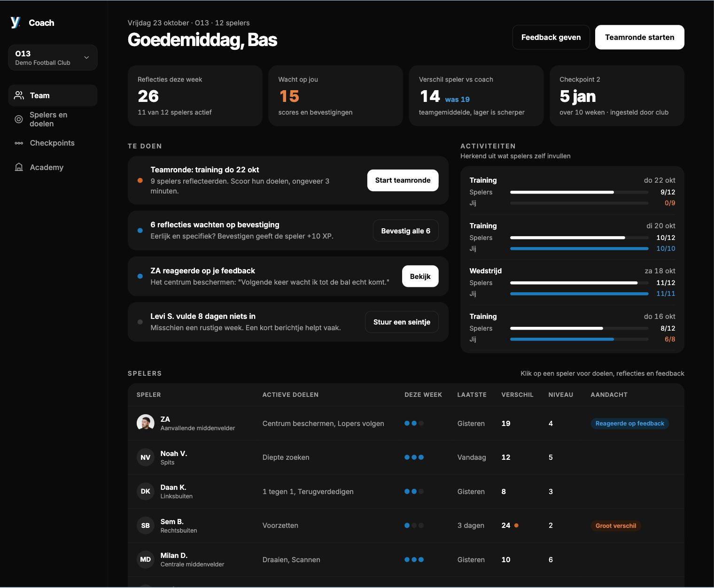Click the Reageerde op feedback badge
The image size is (714, 588).
tap(629, 424)
